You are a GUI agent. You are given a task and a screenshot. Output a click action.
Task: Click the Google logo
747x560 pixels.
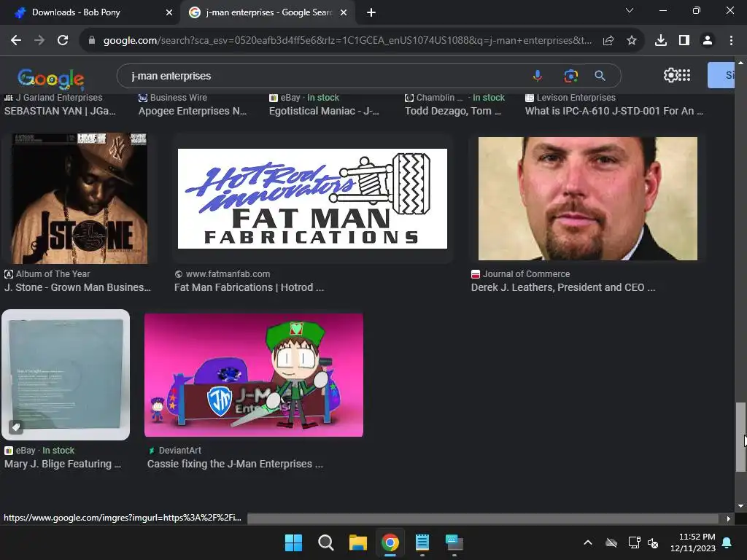tap(51, 78)
